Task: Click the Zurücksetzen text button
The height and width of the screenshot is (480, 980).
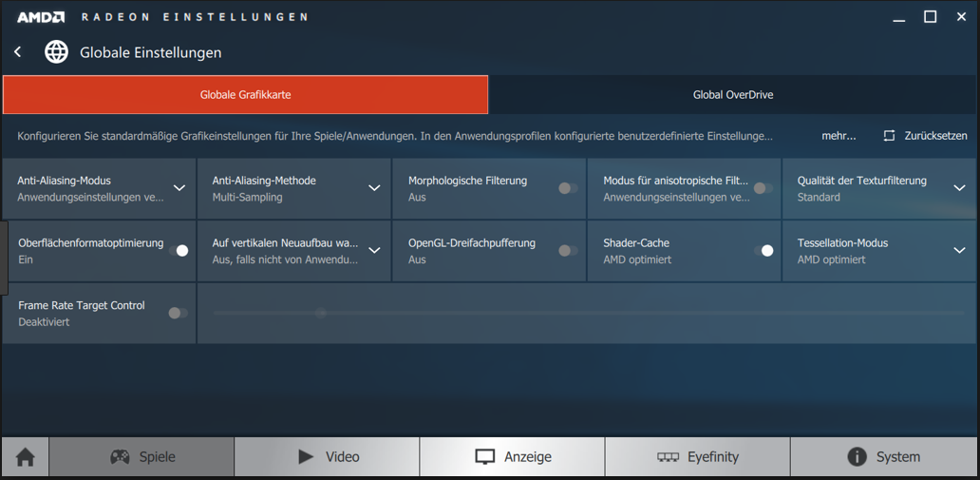Action: [x=935, y=136]
